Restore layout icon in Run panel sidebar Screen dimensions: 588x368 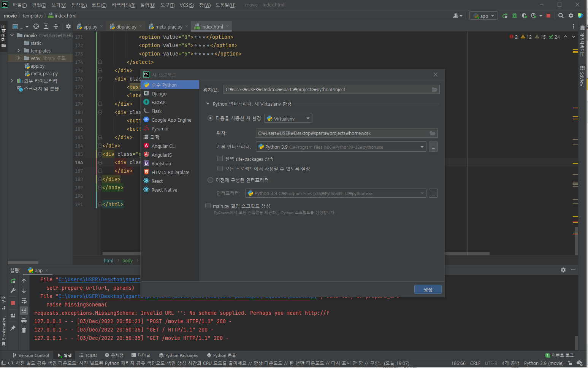coord(13,316)
